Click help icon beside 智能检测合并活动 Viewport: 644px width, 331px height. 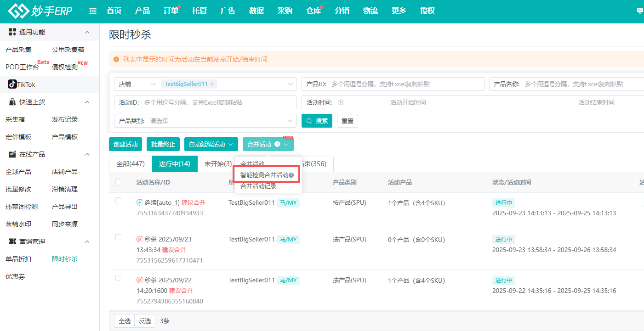tap(291, 175)
